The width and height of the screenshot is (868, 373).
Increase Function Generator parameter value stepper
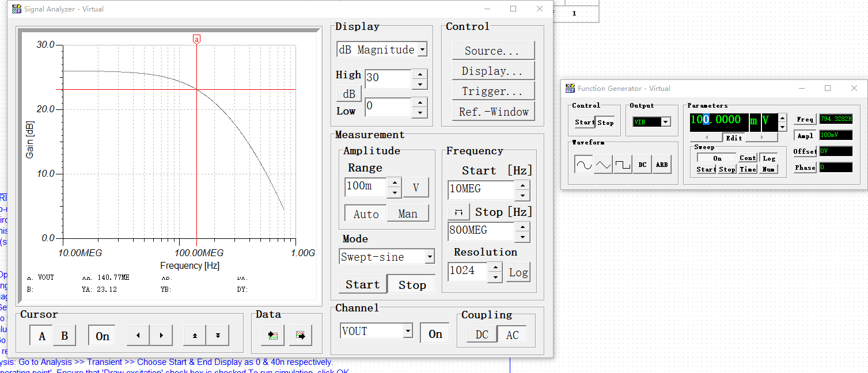point(782,117)
